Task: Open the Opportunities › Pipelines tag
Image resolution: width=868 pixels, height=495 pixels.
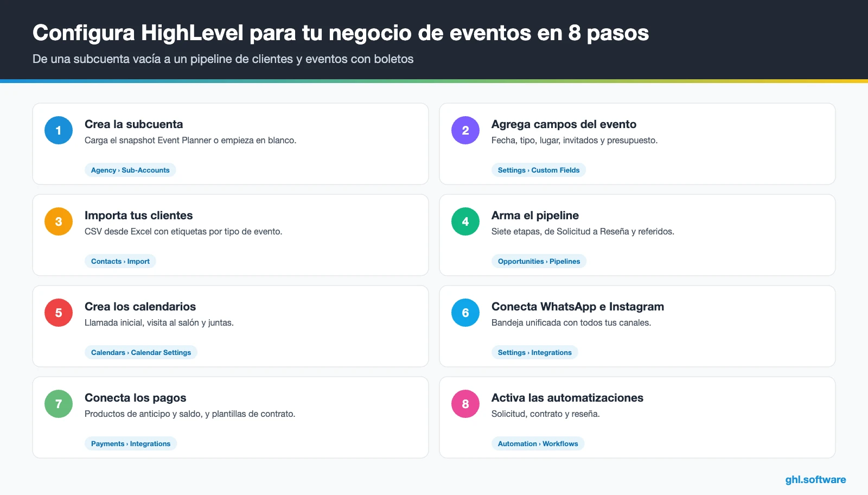Action: (539, 261)
